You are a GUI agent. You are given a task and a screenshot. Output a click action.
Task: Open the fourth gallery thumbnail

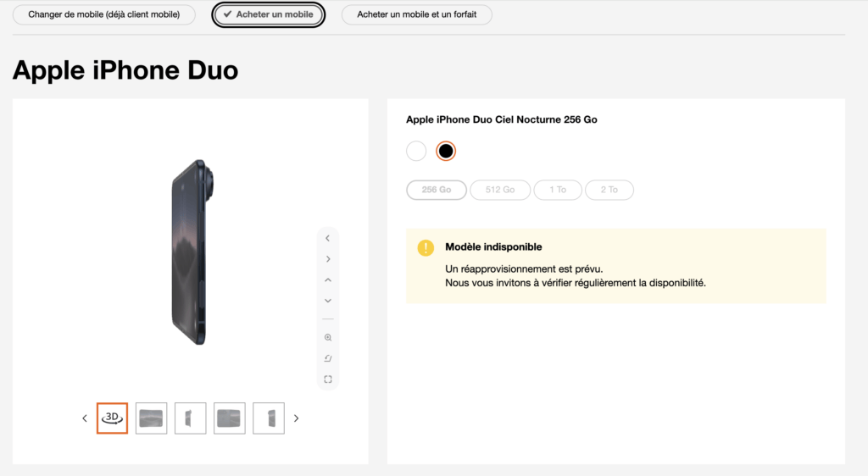pos(229,418)
